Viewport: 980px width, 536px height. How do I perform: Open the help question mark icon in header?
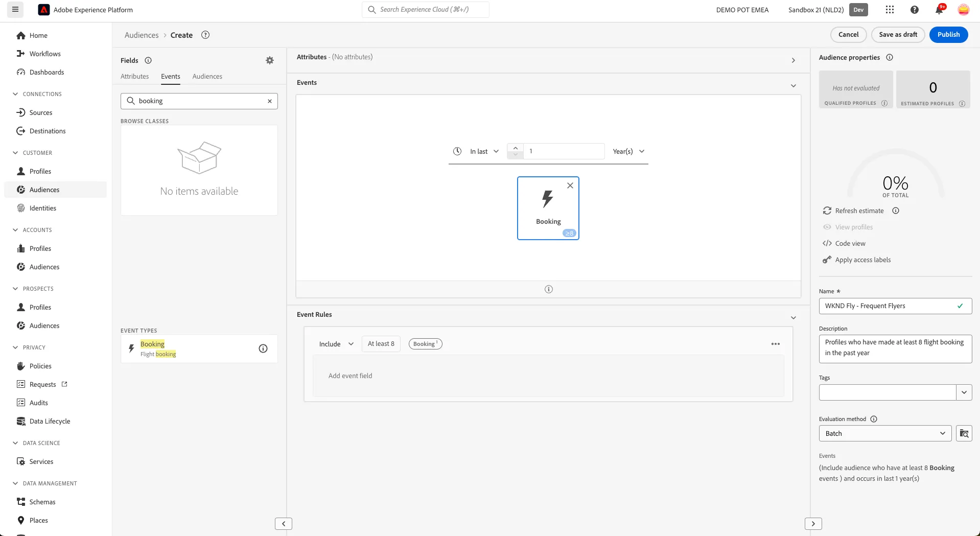pos(915,10)
